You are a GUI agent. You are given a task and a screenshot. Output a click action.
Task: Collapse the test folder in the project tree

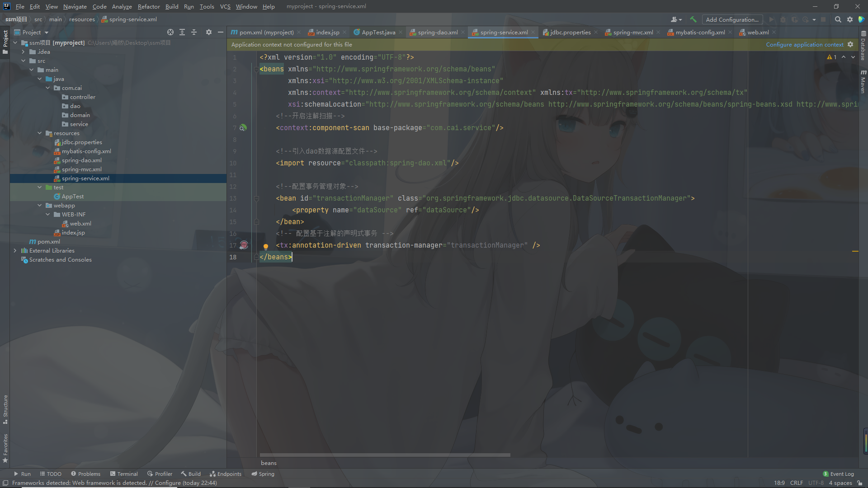[x=40, y=187]
